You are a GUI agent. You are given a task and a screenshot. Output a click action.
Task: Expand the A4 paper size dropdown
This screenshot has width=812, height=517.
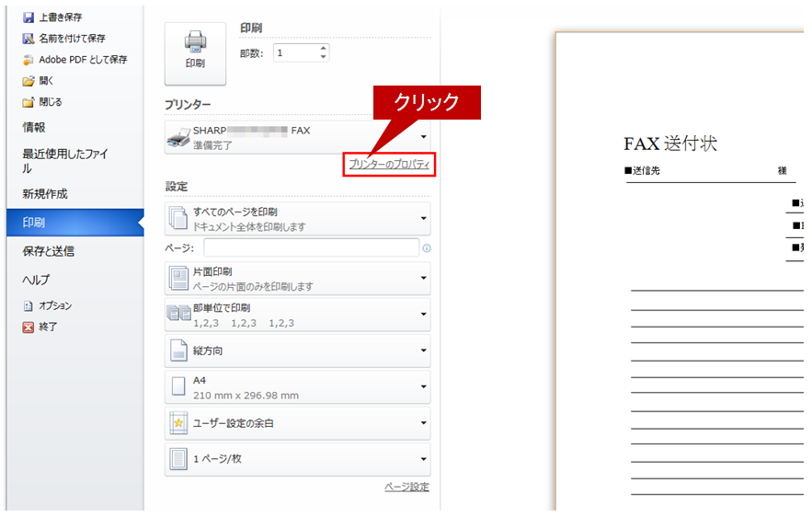click(424, 387)
